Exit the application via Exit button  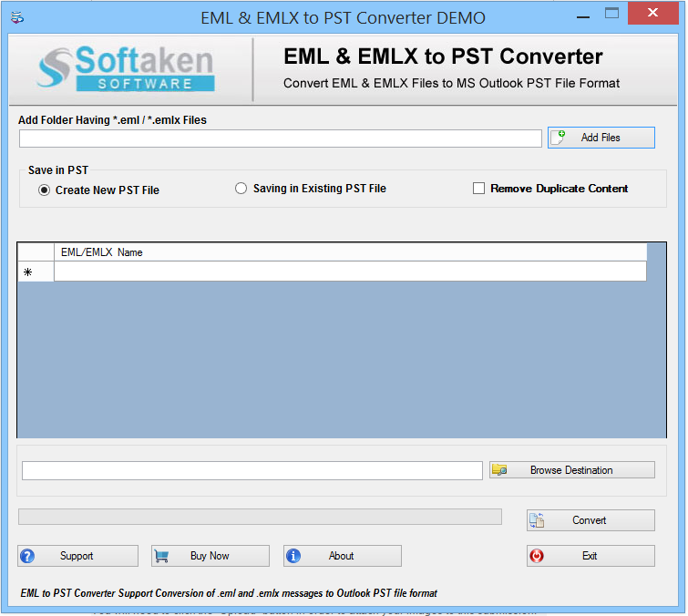(x=590, y=556)
